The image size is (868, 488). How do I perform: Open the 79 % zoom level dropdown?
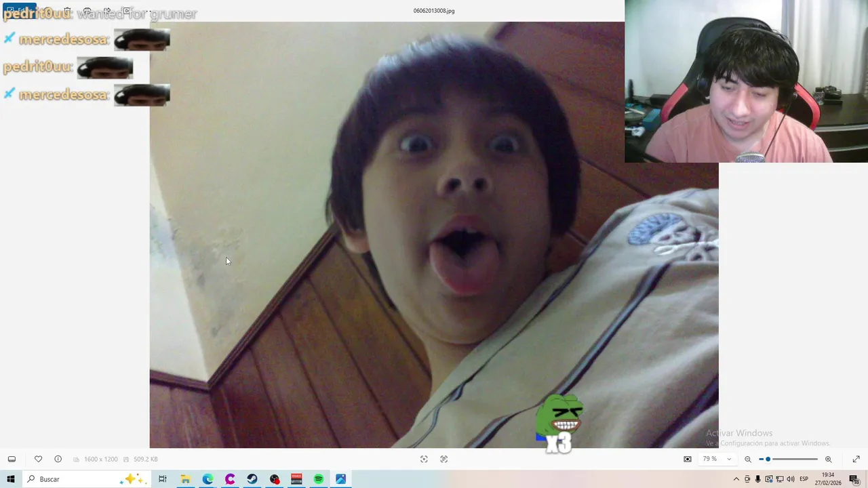717,459
